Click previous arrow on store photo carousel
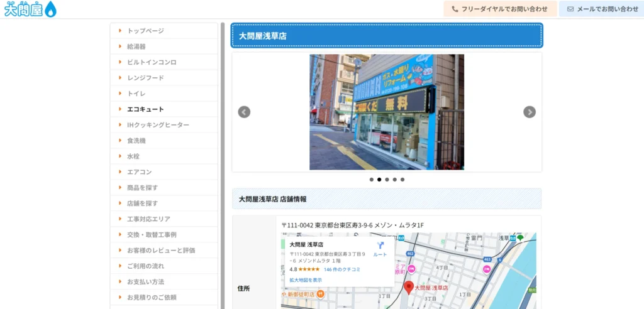The image size is (644, 309). point(244,112)
